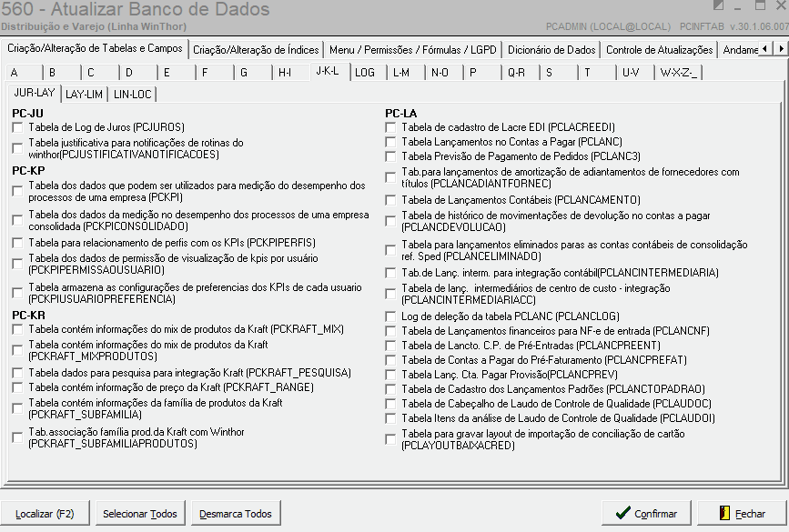Switch to LIN-LOC sub-tab
The image size is (789, 532).
pyautogui.click(x=132, y=94)
